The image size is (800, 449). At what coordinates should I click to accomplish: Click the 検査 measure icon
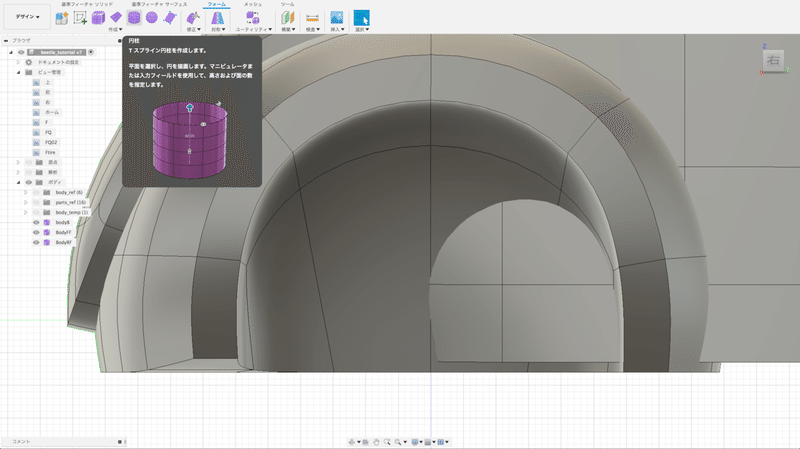point(312,18)
